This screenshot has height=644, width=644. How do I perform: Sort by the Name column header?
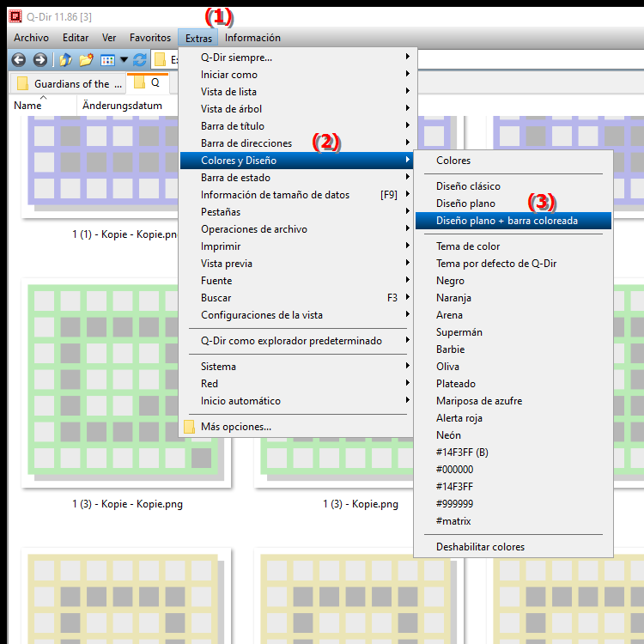coord(27,106)
